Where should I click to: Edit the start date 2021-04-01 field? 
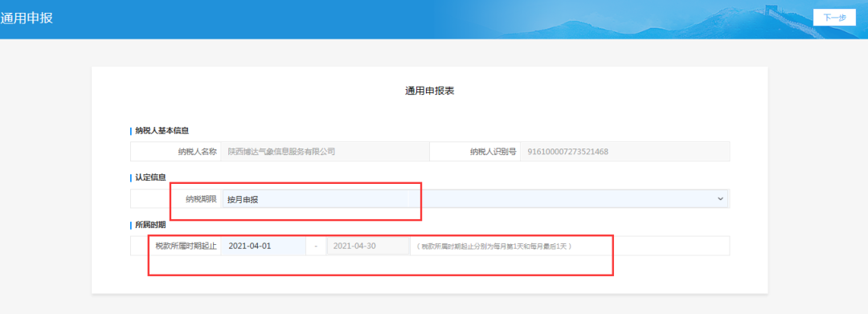point(263,246)
